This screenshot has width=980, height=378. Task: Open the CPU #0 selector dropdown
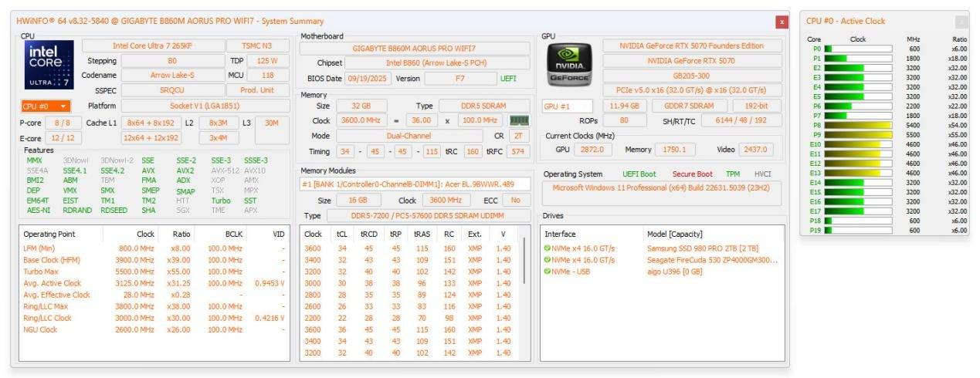[x=46, y=106]
